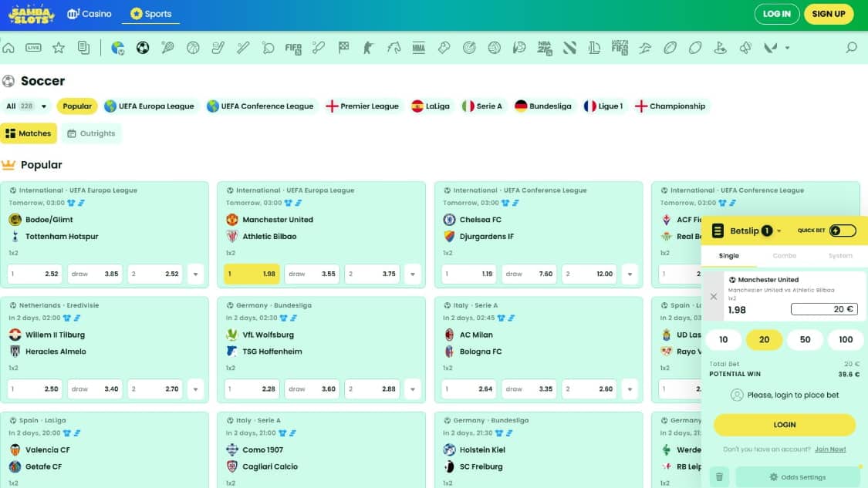The image size is (868, 488).
Task: Deselect Manchester United home odds 1.98
Action: tap(252, 274)
